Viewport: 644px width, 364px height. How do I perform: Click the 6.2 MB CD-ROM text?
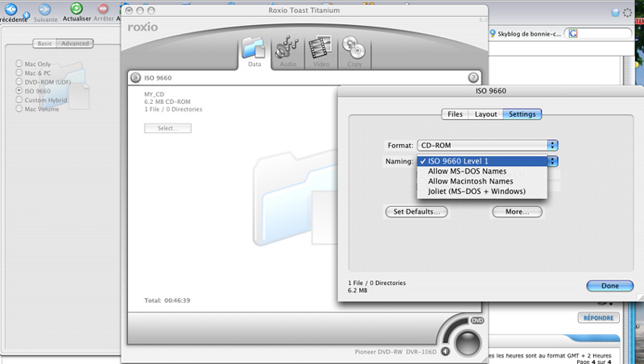point(167,101)
